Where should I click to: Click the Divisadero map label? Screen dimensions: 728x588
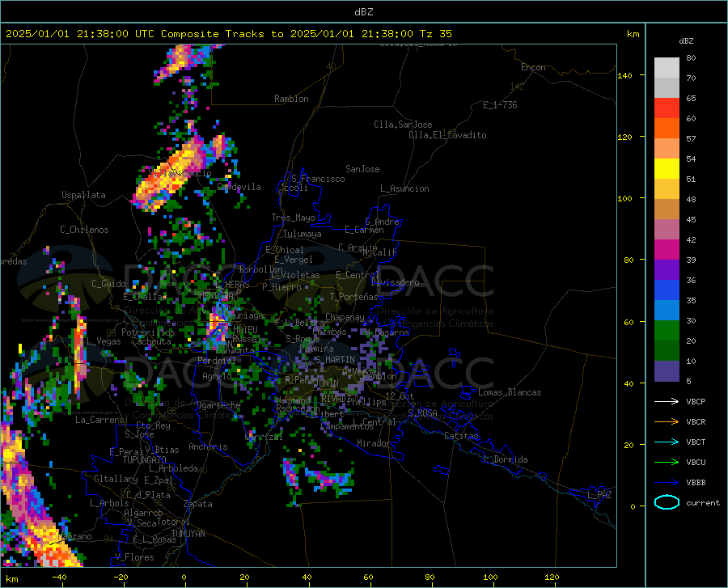click(395, 282)
